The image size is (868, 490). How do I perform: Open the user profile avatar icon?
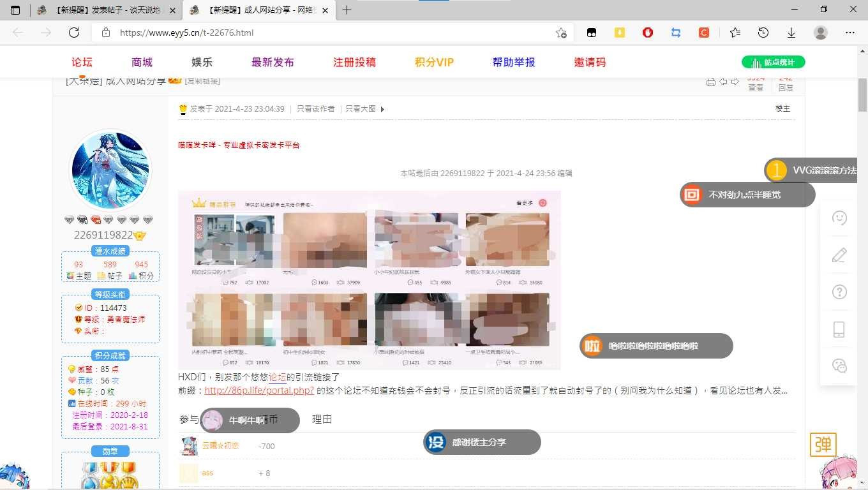[821, 33]
